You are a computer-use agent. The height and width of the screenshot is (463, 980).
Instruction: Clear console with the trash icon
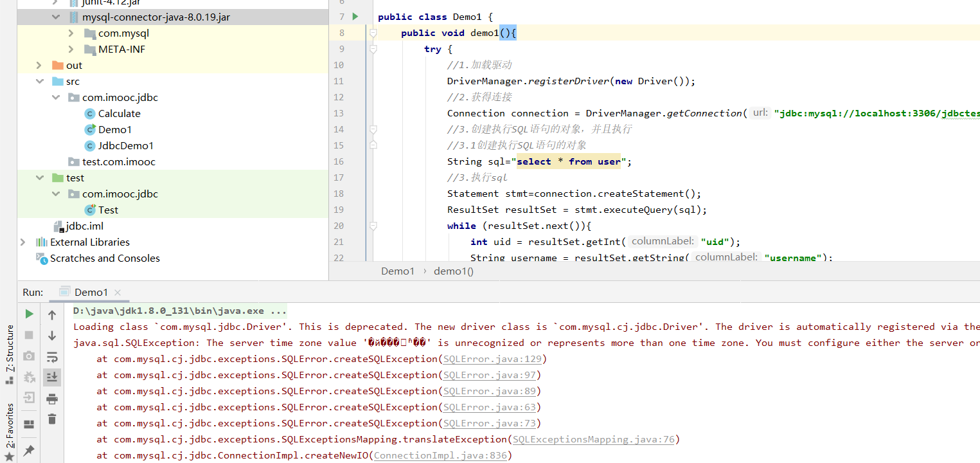pos(52,419)
